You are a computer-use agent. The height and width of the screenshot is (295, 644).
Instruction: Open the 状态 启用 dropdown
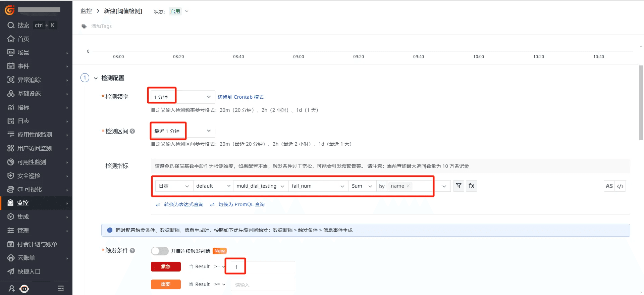pyautogui.click(x=178, y=11)
